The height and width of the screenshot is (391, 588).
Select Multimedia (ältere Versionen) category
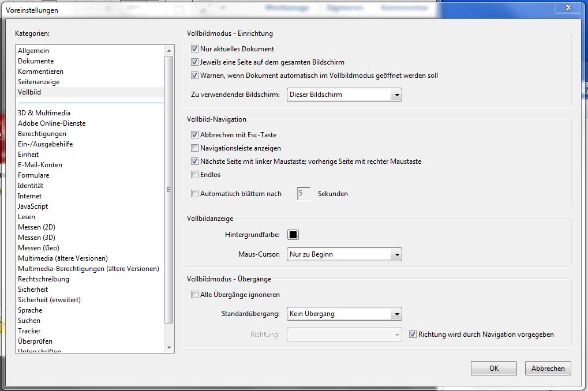(91, 258)
